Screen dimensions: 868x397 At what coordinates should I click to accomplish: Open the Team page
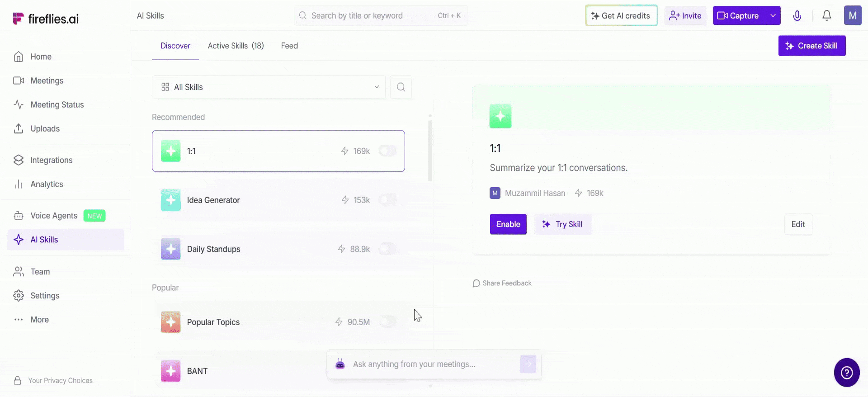tap(40, 272)
